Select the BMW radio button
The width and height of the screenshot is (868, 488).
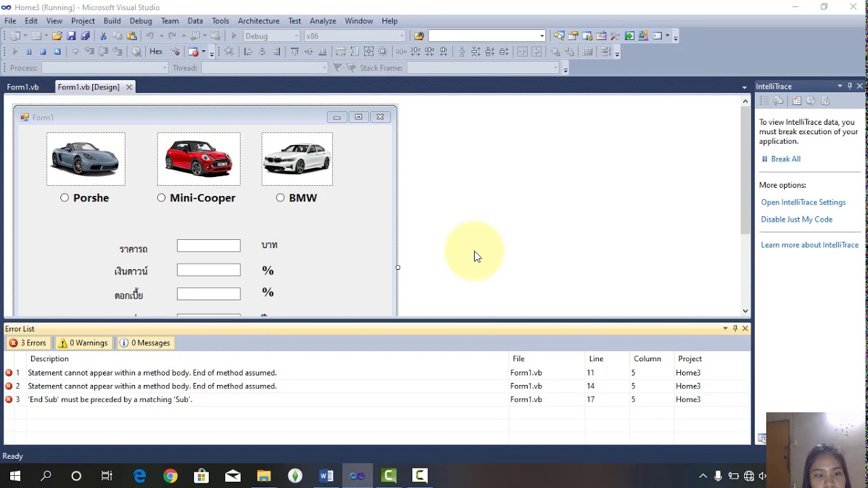280,198
